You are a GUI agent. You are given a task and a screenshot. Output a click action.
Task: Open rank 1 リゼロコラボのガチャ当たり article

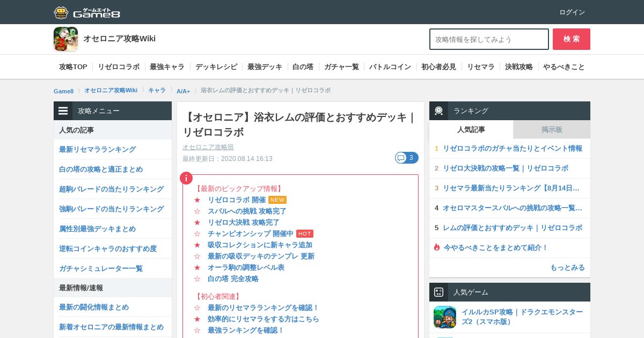513,148
